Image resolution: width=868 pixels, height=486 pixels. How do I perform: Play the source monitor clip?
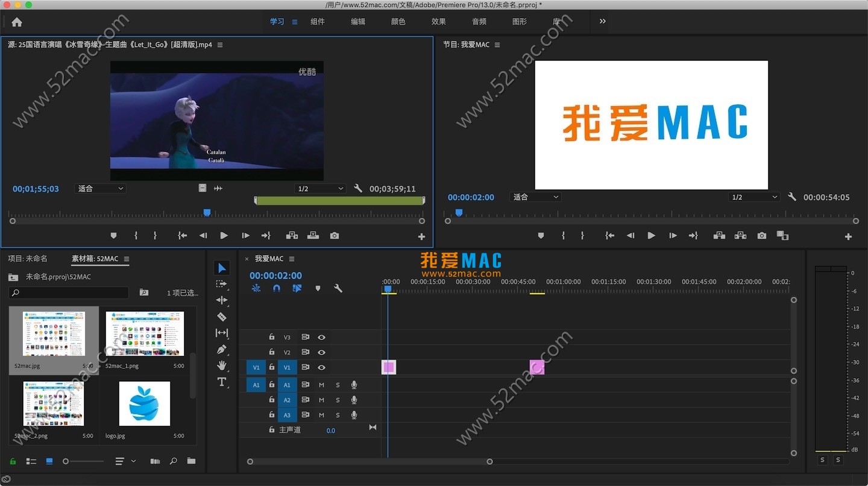[224, 236]
